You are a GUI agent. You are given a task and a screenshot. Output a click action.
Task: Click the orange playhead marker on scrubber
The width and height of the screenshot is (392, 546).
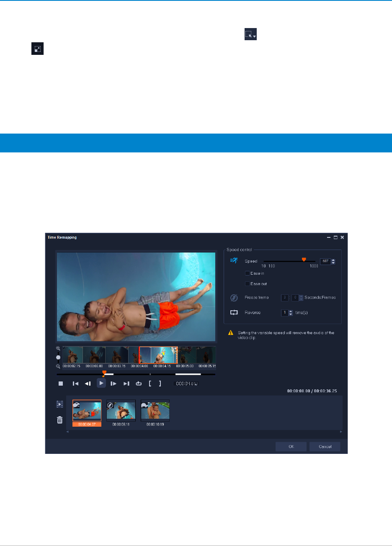click(x=104, y=373)
